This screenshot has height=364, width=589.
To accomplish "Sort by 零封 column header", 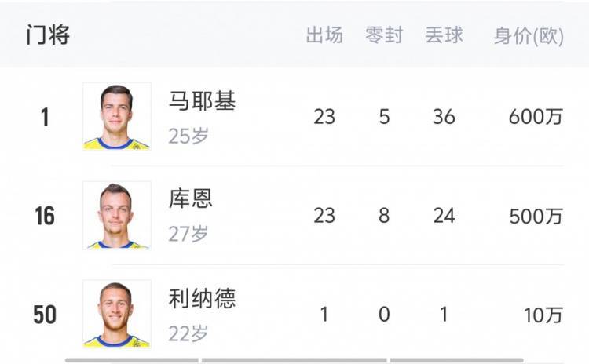I will pyautogui.click(x=384, y=36).
